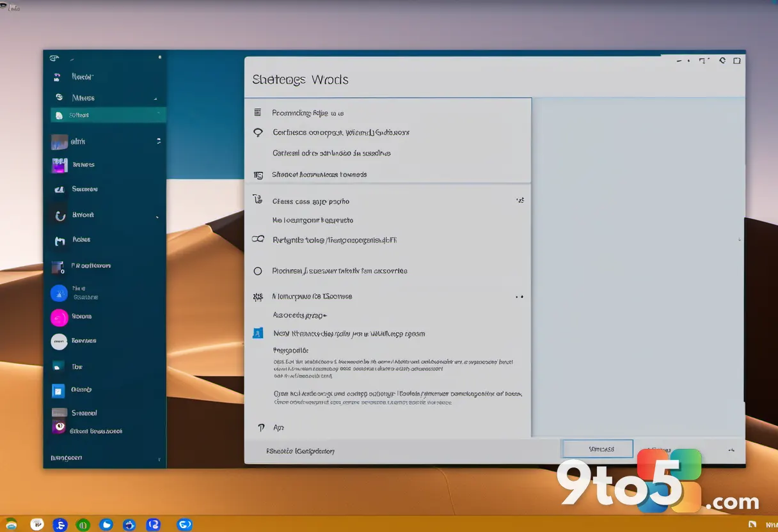Click the speech bubble icon in settings list

pos(258,132)
